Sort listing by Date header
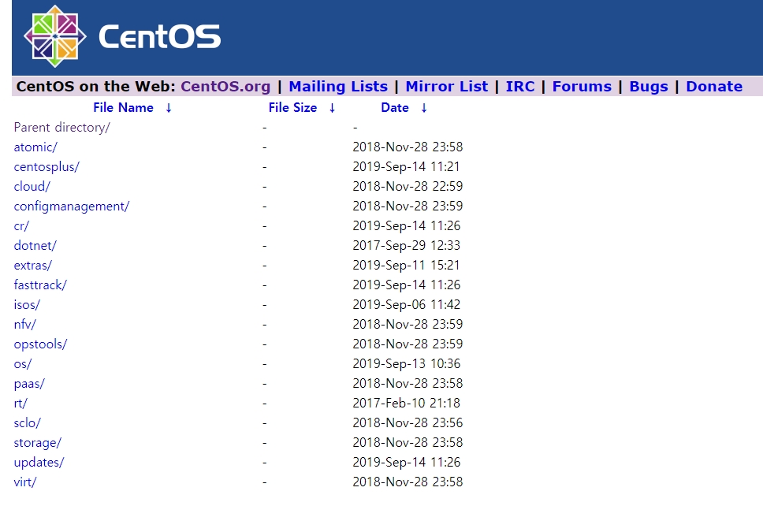763x532 pixels. [395, 107]
